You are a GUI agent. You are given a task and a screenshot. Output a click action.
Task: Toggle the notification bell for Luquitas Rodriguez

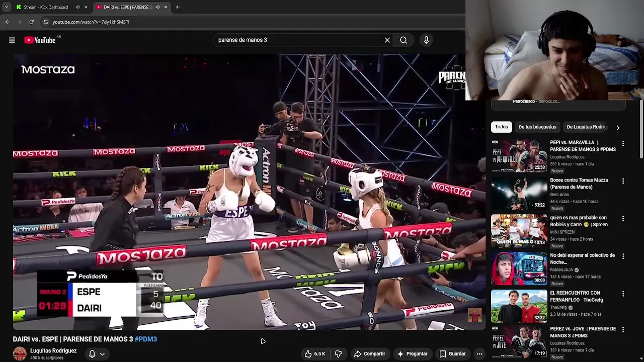[x=92, y=354]
